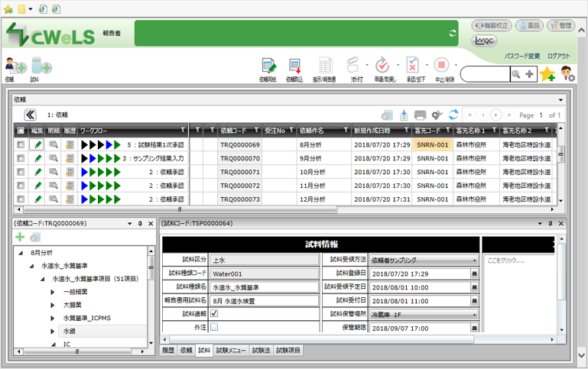
Task: Click the refresh icon in green banner
Action: (x=453, y=33)
